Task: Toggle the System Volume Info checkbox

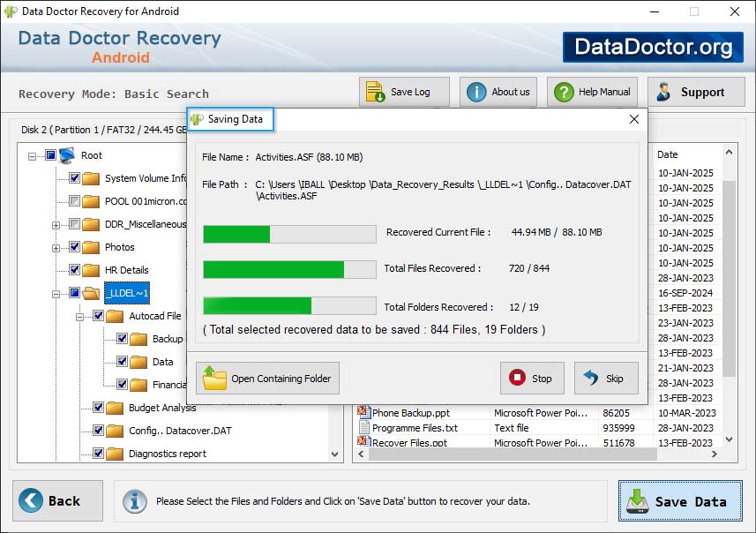Action: [74, 177]
